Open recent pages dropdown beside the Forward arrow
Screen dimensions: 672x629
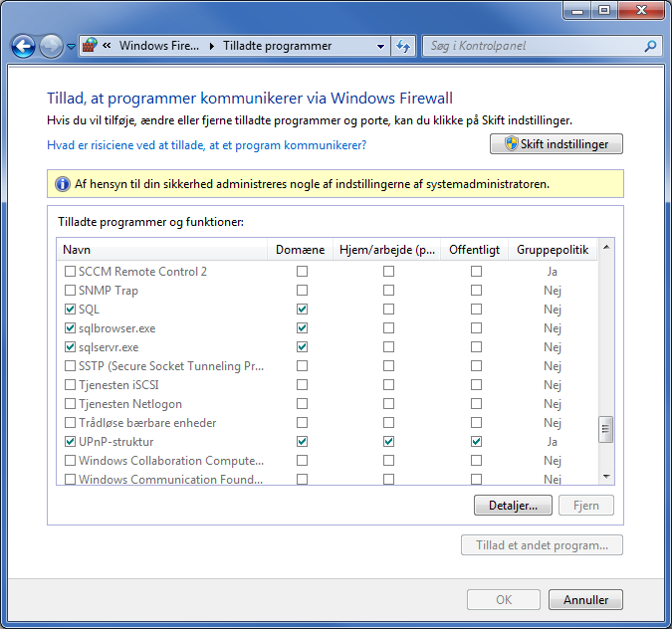coord(71,46)
